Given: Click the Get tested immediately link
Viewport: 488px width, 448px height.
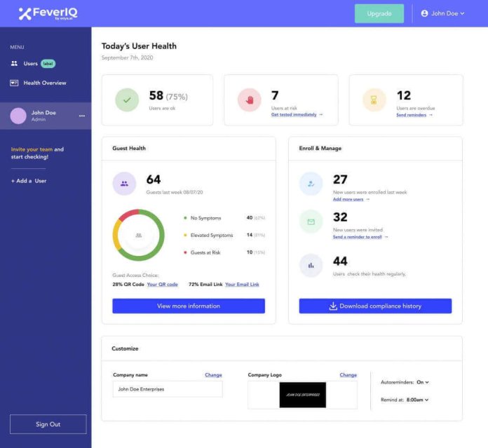Looking at the screenshot, I should [x=296, y=114].
